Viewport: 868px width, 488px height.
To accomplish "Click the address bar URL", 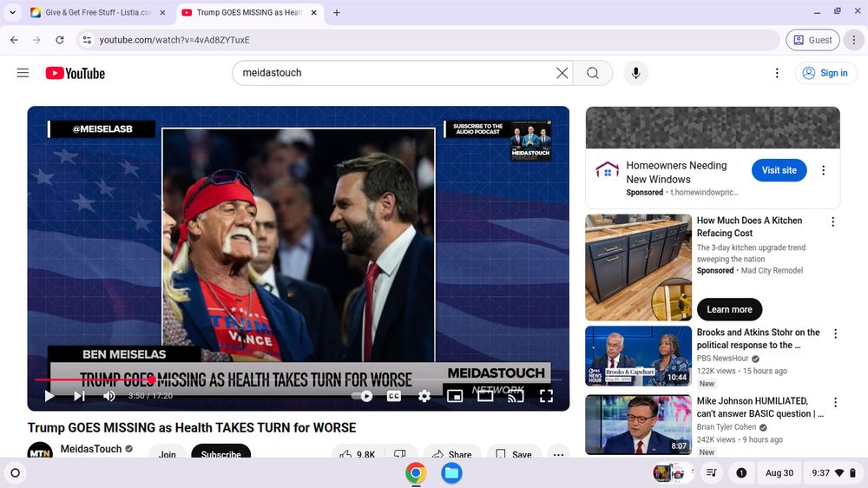I will [x=174, y=40].
